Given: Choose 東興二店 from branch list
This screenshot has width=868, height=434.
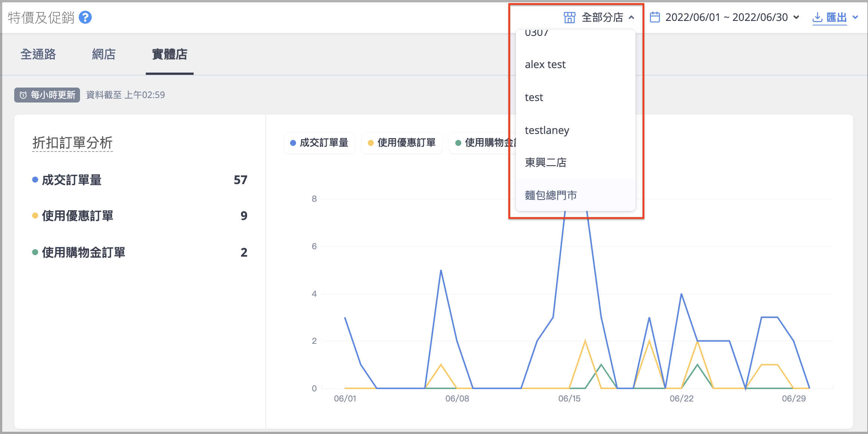Looking at the screenshot, I should pos(576,162).
